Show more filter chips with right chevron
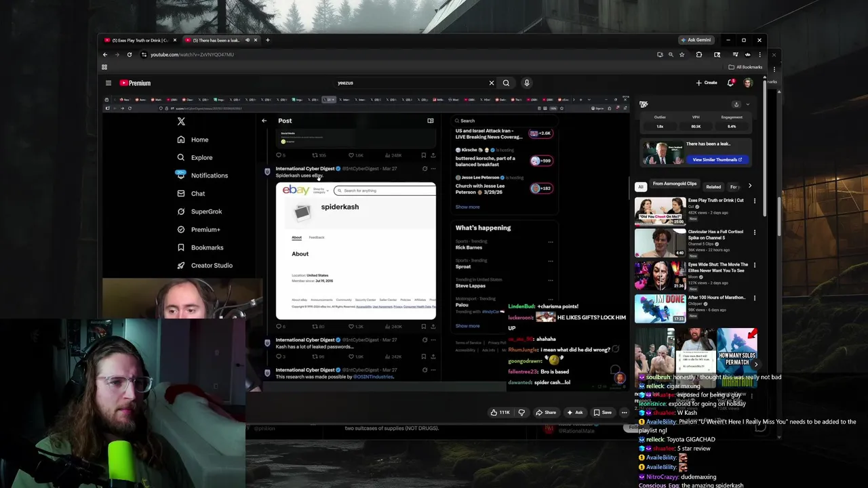This screenshot has width=868, height=488. [750, 186]
